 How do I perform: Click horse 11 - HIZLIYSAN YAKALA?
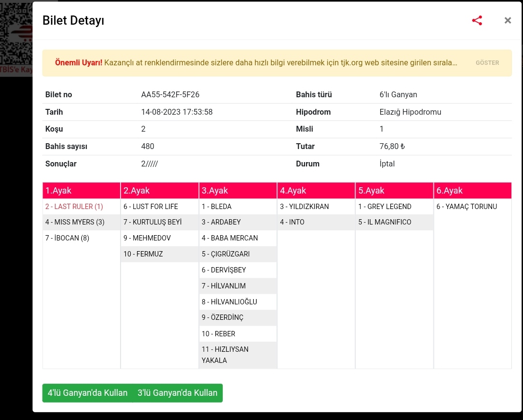(x=225, y=355)
